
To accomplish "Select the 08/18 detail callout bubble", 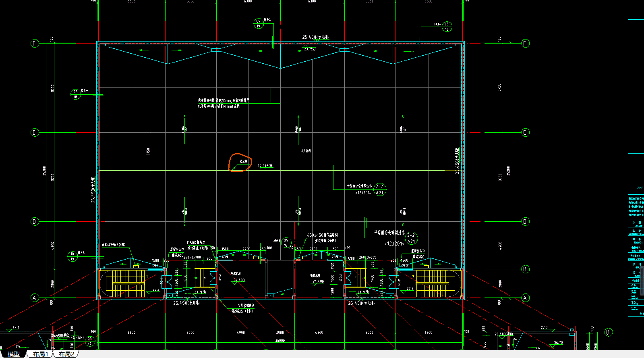I will [x=75, y=94].
